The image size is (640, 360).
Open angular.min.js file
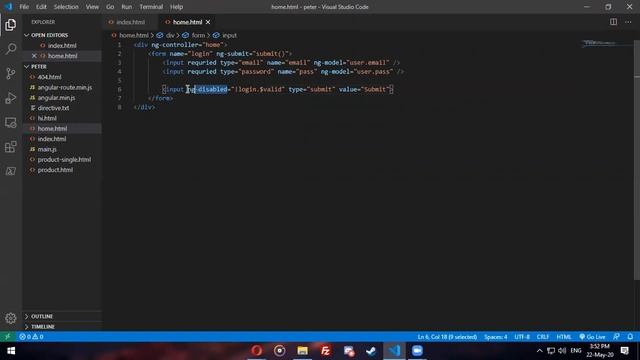click(56, 98)
